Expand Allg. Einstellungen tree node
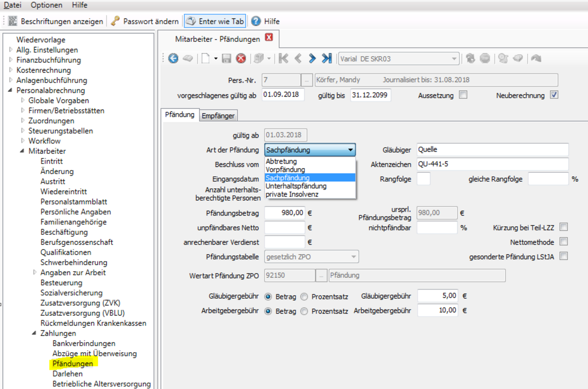 [x=11, y=50]
